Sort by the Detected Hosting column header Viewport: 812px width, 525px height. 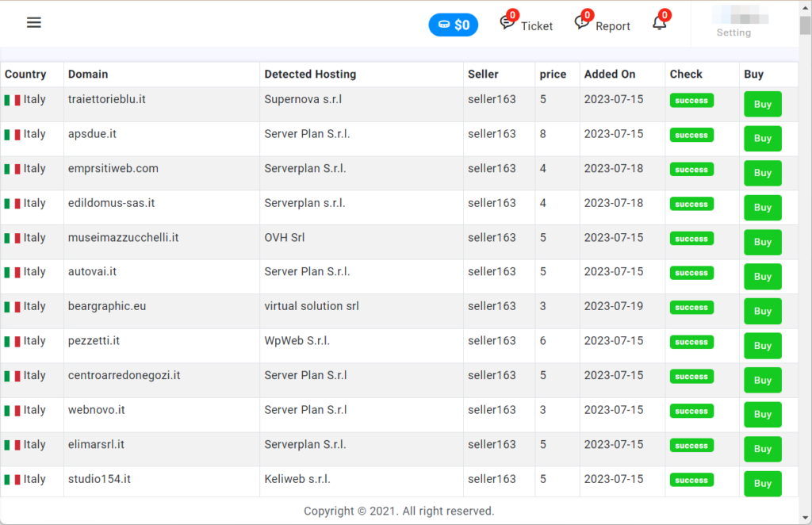point(310,75)
